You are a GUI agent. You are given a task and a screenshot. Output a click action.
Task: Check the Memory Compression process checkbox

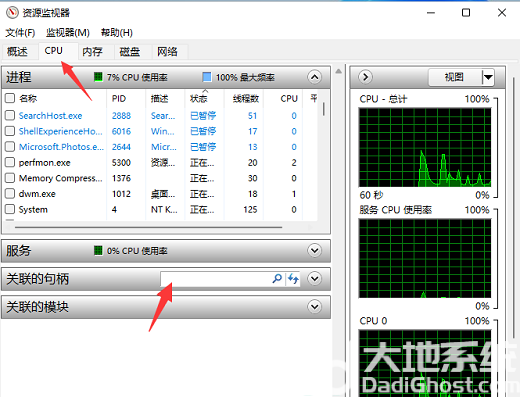(x=10, y=178)
